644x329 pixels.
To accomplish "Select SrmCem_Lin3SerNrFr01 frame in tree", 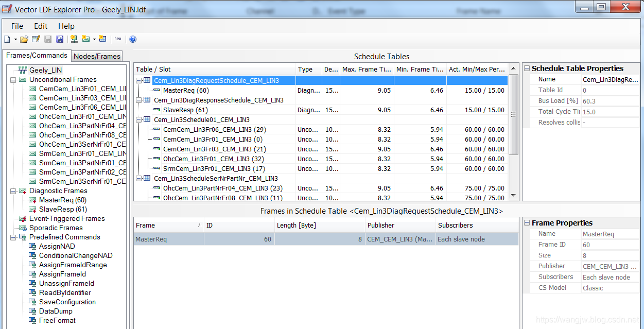I will point(82,182).
